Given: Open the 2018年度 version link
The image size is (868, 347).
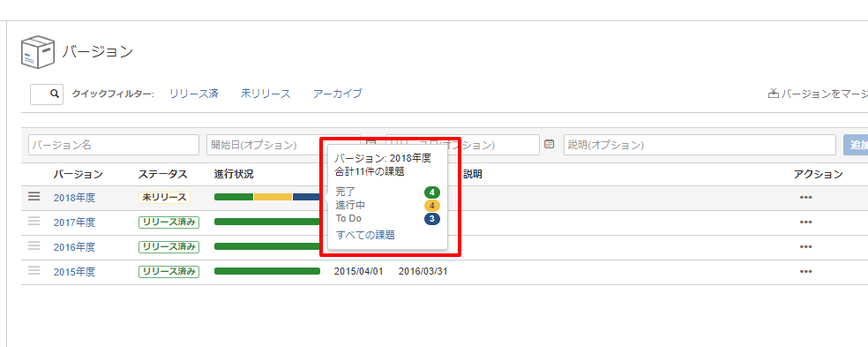Looking at the screenshot, I should tap(74, 197).
